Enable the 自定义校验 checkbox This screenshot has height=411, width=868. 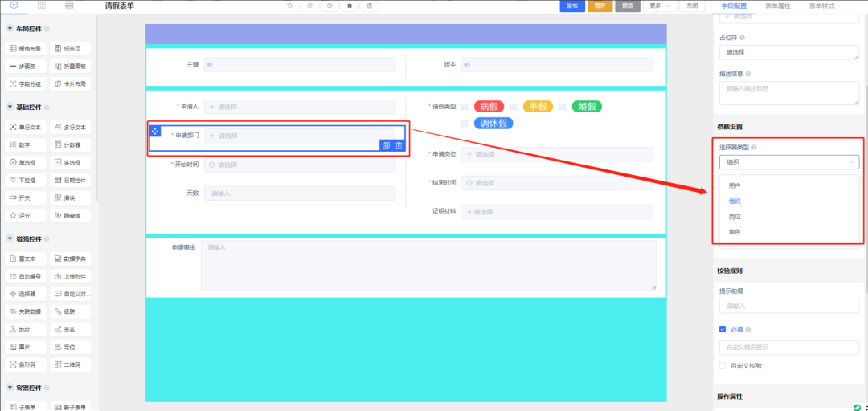click(x=723, y=366)
